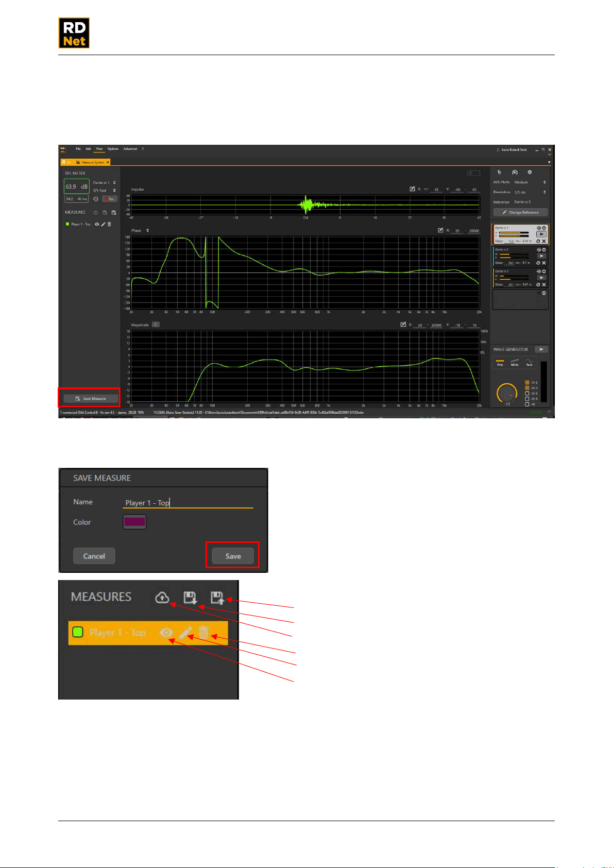Select White noise in Wave Generator
Screen dimensions: 614x868
pos(515,362)
